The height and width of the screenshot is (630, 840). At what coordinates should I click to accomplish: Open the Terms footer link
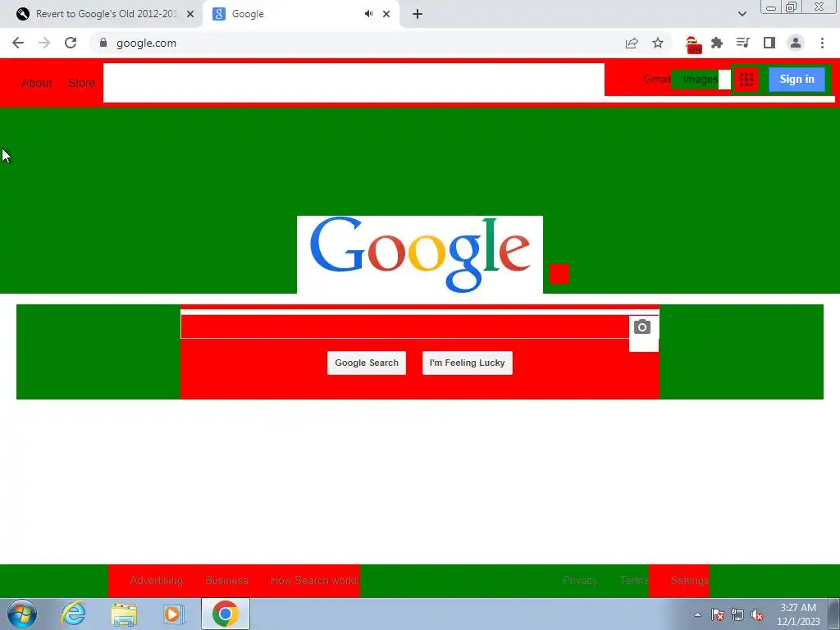point(634,580)
